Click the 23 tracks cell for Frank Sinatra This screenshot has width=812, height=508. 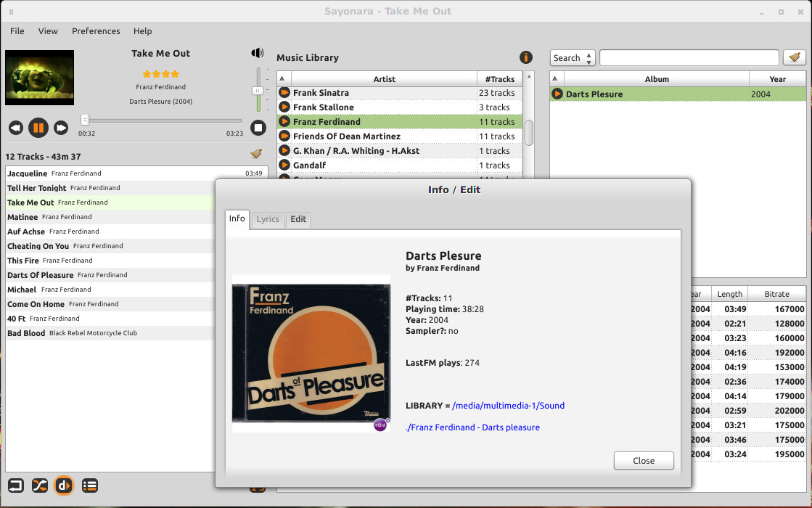[x=499, y=93]
